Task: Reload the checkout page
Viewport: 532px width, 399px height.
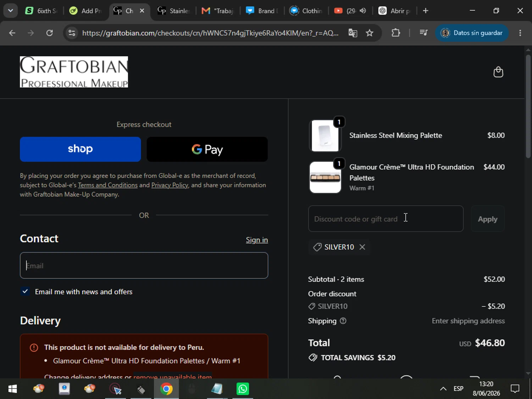Action: coord(50,33)
